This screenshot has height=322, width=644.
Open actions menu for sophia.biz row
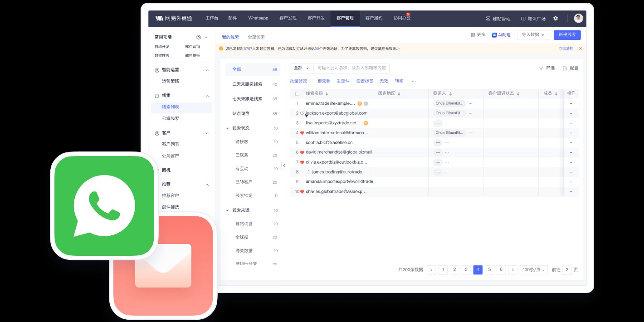pos(571,142)
